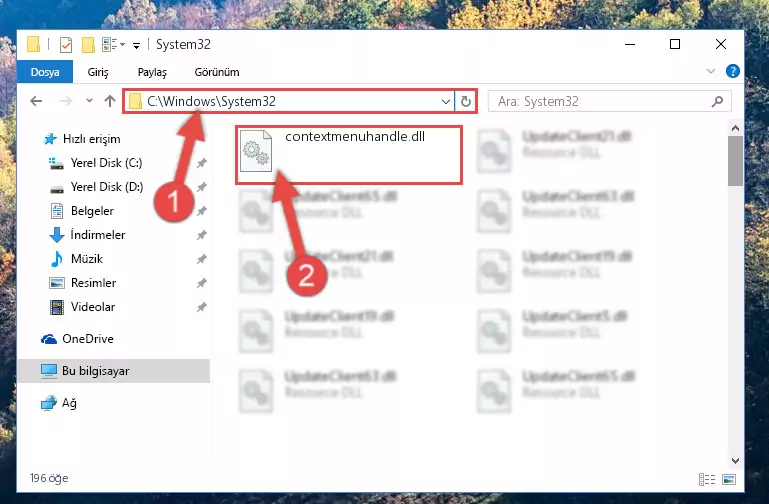
Task: Maximize the System32 window
Action: coord(675,45)
